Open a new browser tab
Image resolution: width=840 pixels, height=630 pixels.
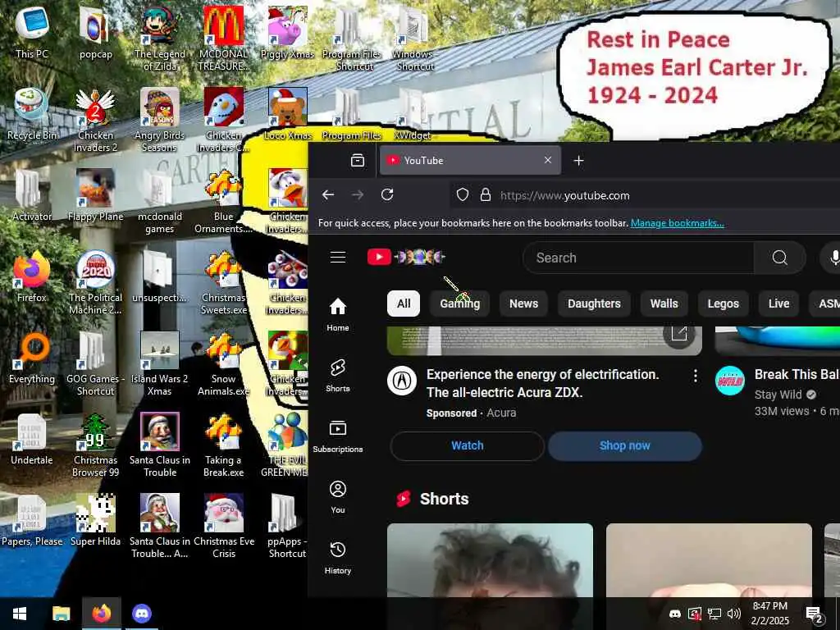578,160
